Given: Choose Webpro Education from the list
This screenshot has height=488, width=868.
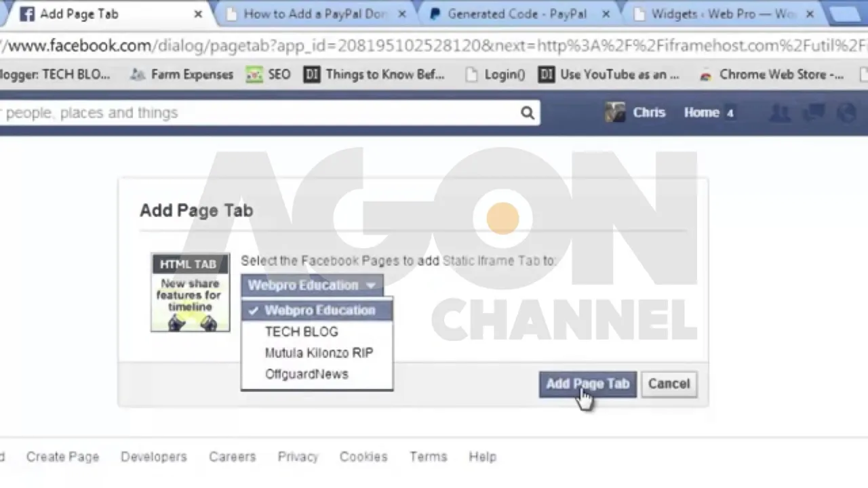Looking at the screenshot, I should [x=317, y=310].
